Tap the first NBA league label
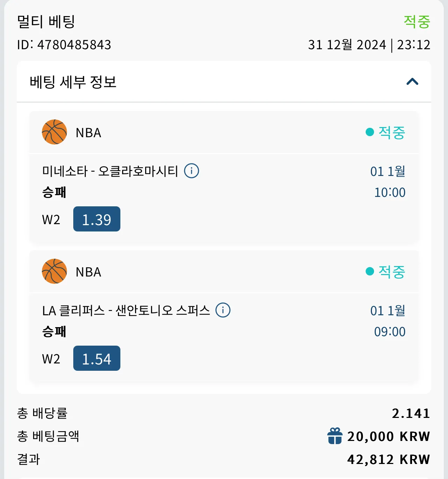Image resolution: width=448 pixels, height=479 pixels. click(x=89, y=133)
